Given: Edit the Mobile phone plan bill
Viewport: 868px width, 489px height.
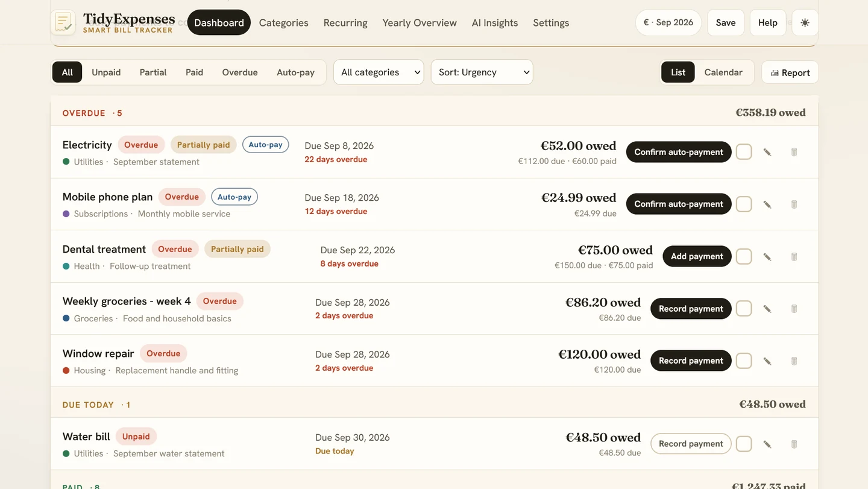Looking at the screenshot, I should click(x=767, y=204).
